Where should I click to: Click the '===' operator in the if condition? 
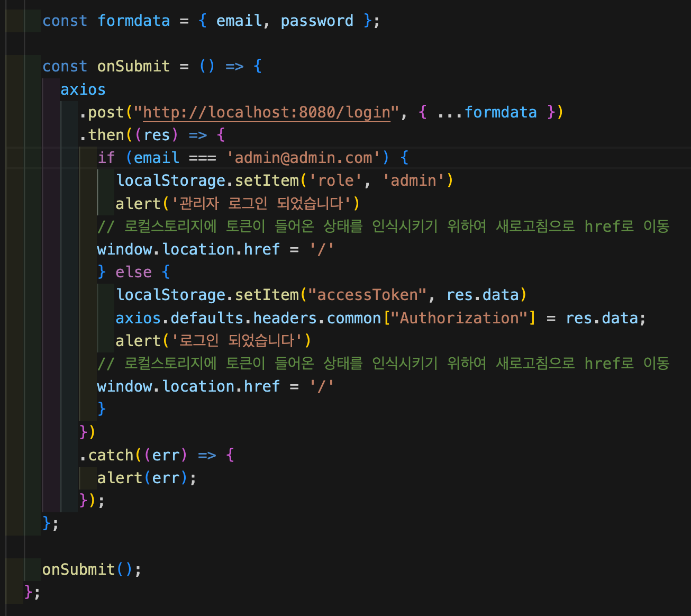(x=203, y=158)
